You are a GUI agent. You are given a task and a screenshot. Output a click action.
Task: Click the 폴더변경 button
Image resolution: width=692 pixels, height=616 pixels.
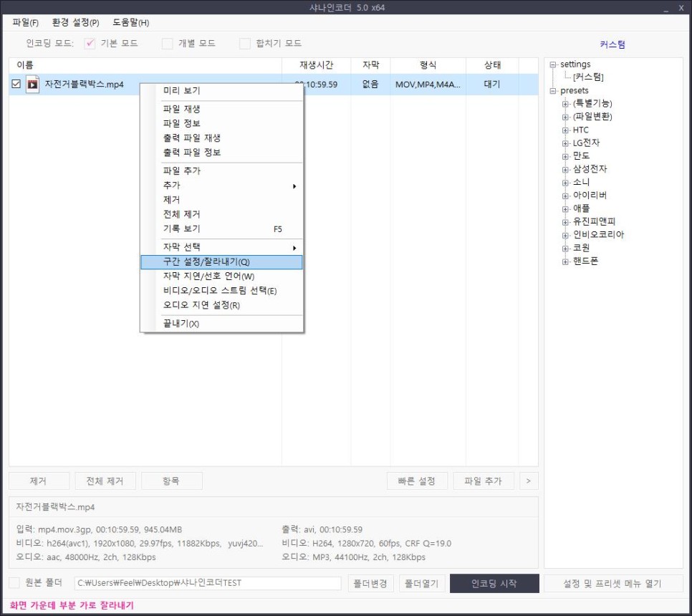[371, 583]
